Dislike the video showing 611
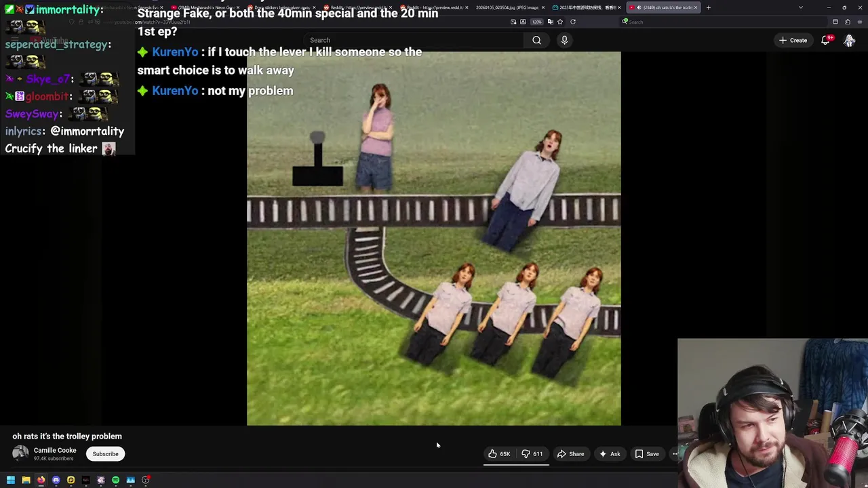Screen dimensions: 868x488 click(x=532, y=454)
